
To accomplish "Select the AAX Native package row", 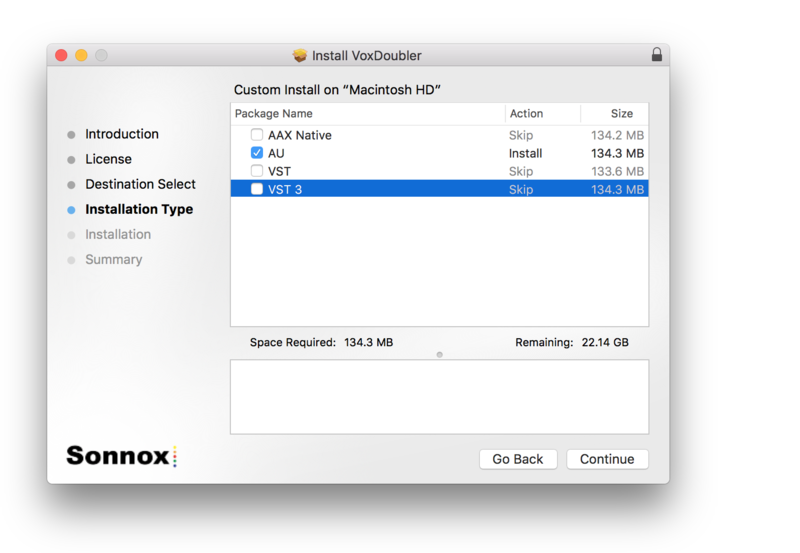I will pyautogui.click(x=380, y=135).
